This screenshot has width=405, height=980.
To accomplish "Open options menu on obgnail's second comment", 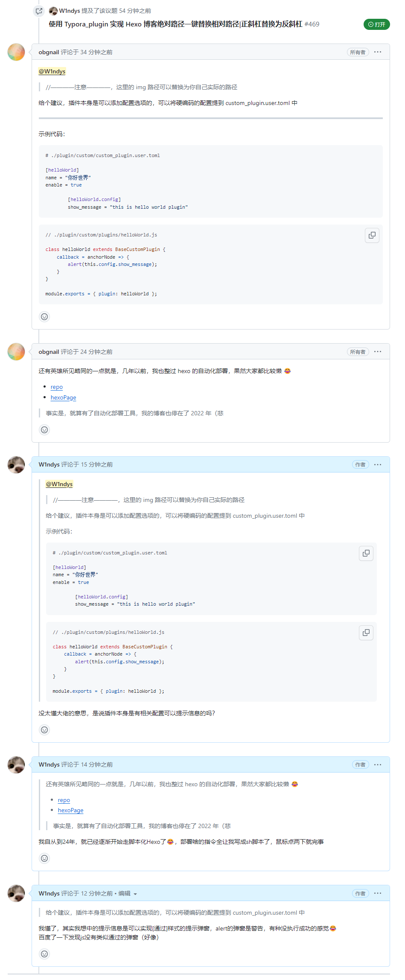I will [x=378, y=352].
